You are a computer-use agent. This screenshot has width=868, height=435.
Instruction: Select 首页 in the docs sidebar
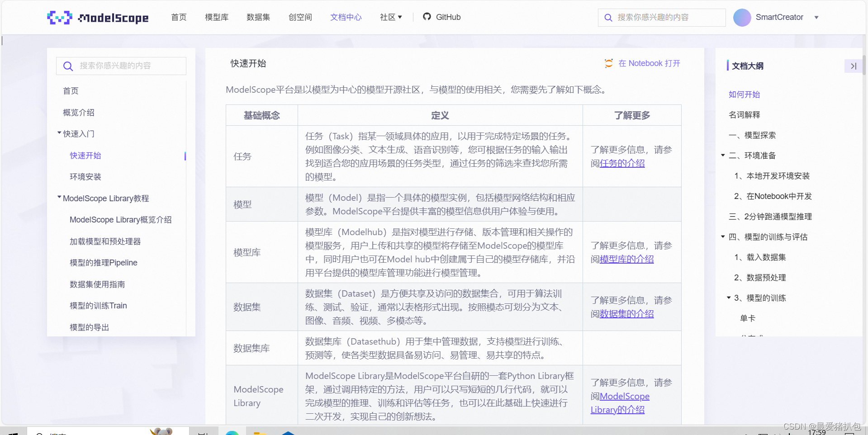[71, 91]
